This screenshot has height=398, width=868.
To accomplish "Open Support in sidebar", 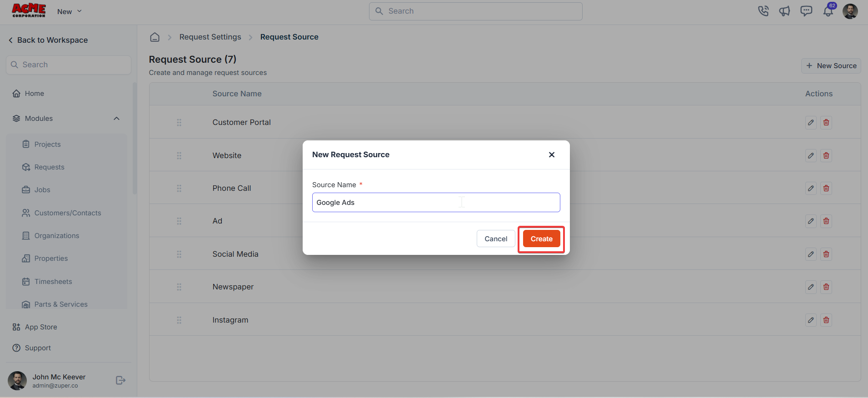I will [31, 348].
